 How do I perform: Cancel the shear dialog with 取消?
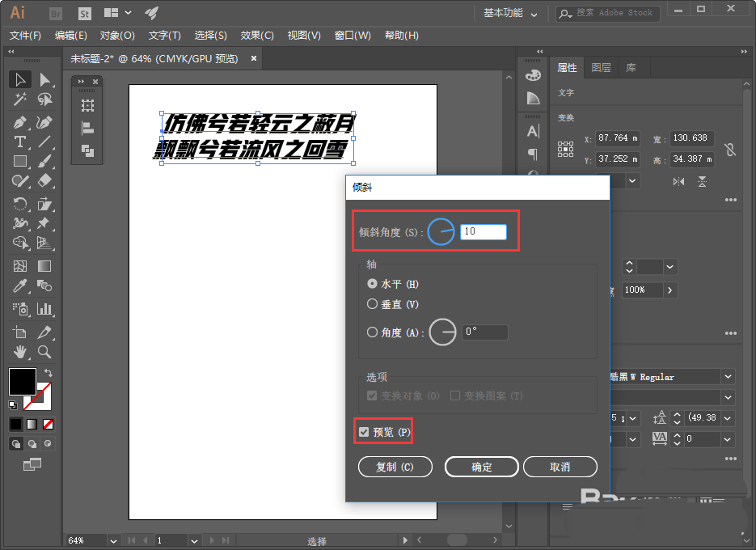(x=560, y=467)
